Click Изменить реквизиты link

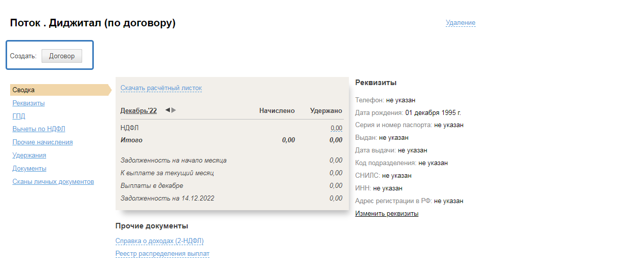pyautogui.click(x=386, y=214)
